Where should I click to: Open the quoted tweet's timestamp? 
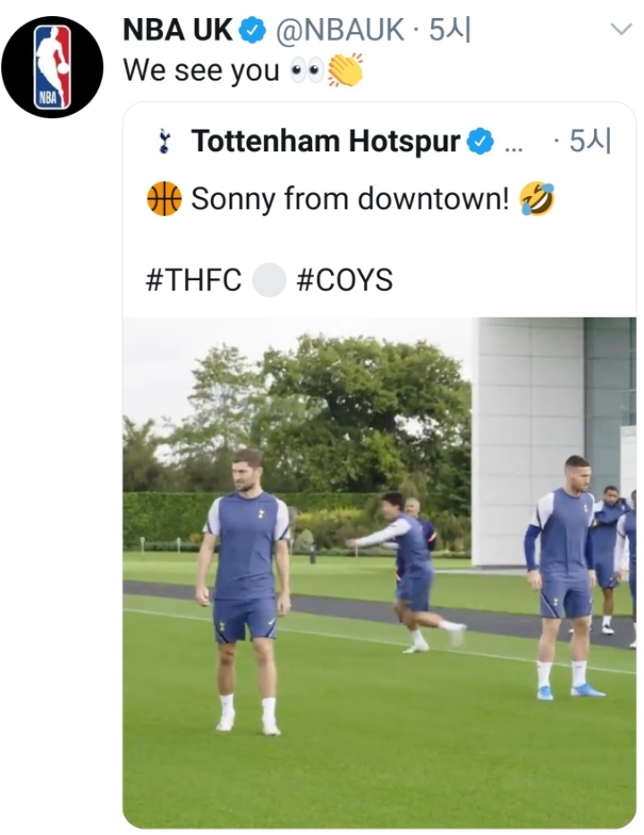coord(589,141)
